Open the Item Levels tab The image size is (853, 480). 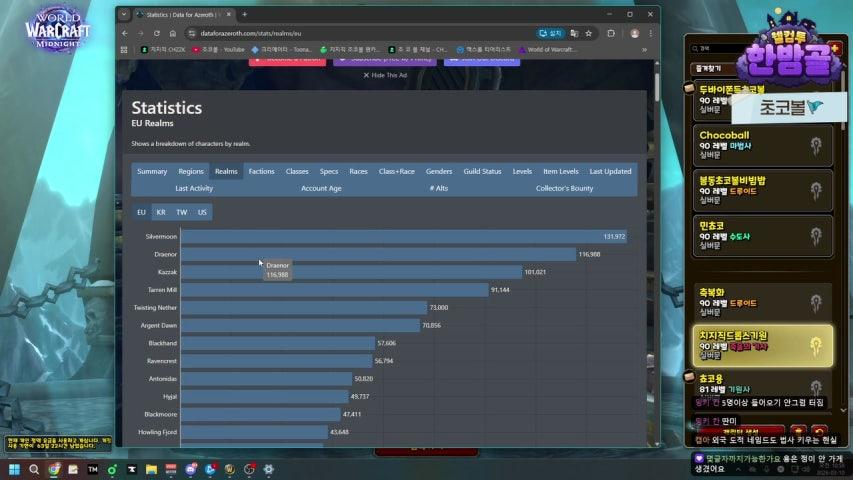pos(561,171)
